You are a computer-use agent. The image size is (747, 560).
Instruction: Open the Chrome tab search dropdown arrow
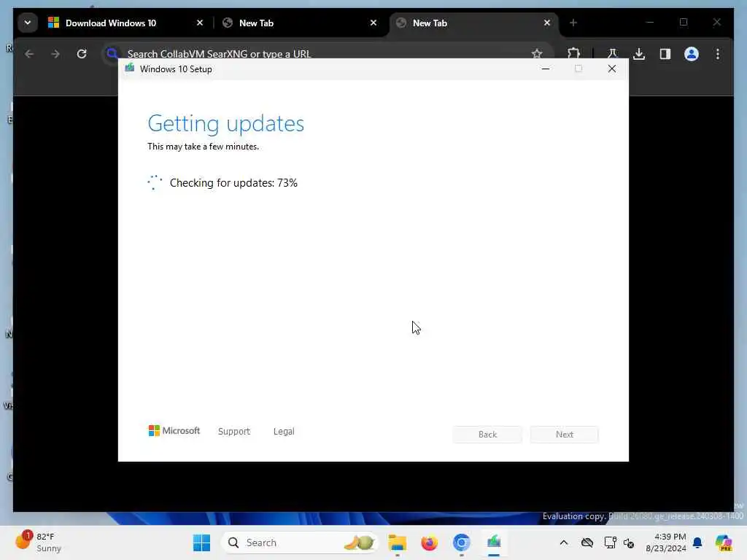pyautogui.click(x=28, y=23)
